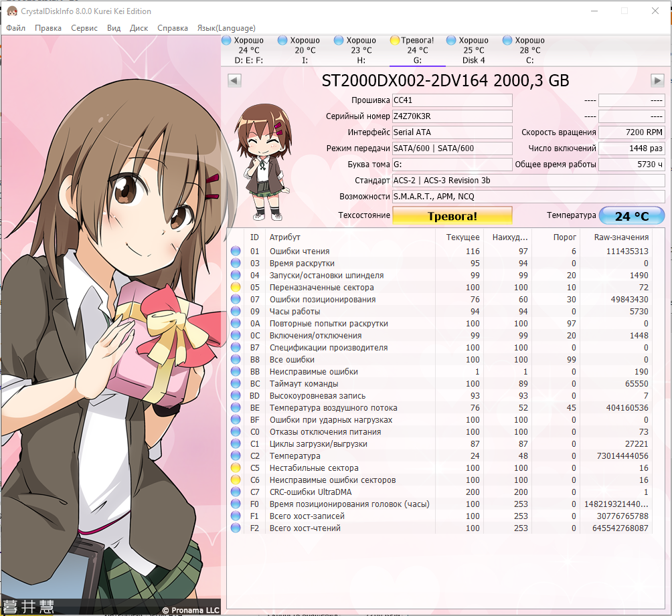This screenshot has height=616, width=672.
Task: Click the Raw-значения column header
Action: pyautogui.click(x=621, y=237)
